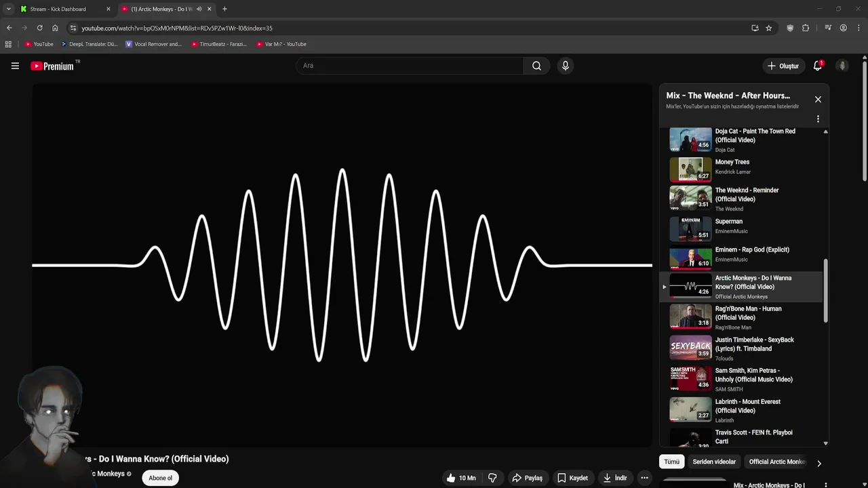The image size is (868, 488).
Task: Open more actions ellipsis under video
Action: coord(644,478)
